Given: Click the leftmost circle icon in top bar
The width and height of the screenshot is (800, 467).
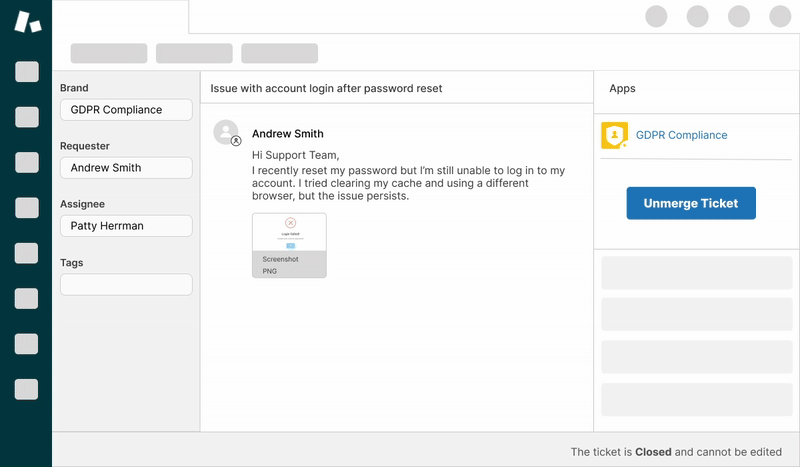Looking at the screenshot, I should click(656, 16).
